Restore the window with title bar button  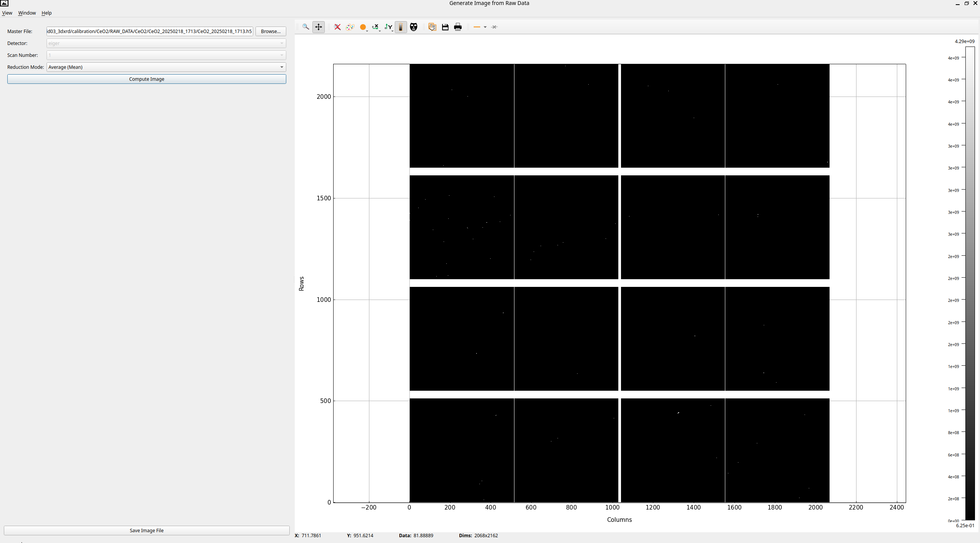click(967, 3)
